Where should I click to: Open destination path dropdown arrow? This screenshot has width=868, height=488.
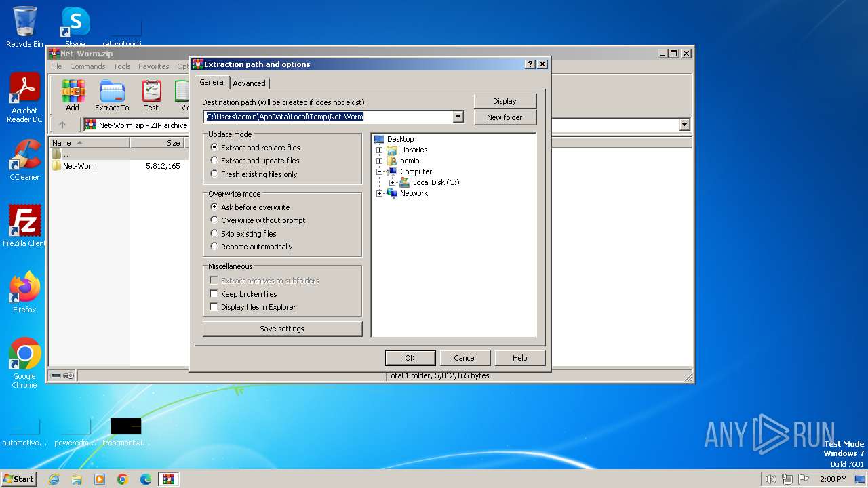pos(458,117)
